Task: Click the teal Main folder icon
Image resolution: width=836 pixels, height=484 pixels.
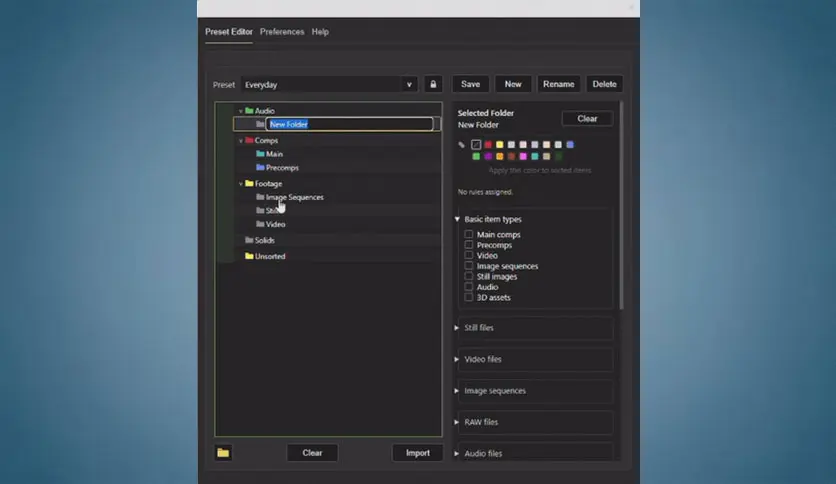Action: pos(260,154)
